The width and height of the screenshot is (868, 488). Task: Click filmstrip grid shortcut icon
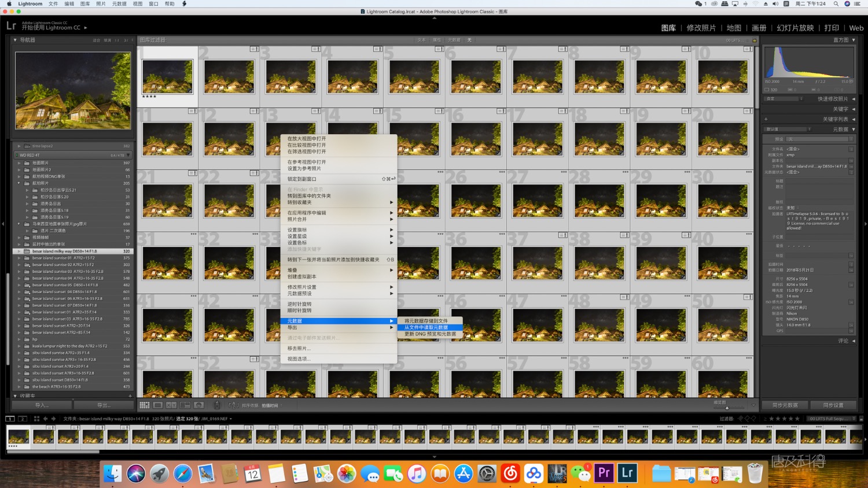(x=36, y=419)
